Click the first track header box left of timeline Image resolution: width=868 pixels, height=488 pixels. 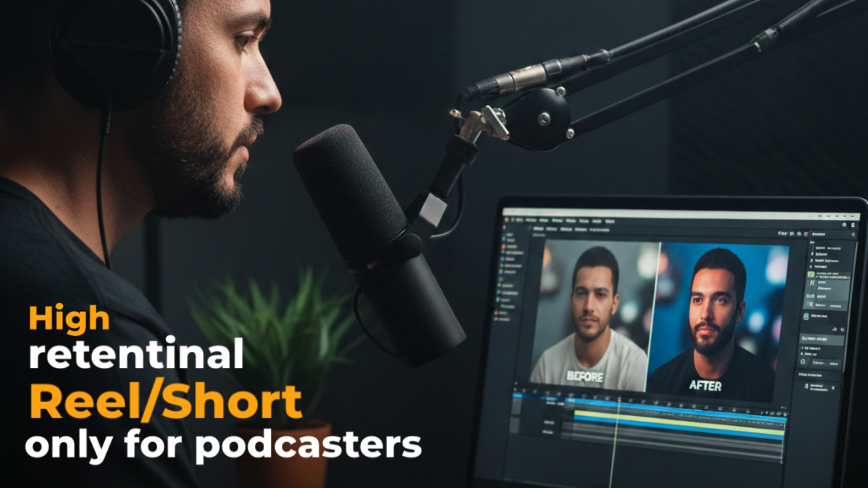[x=515, y=405]
